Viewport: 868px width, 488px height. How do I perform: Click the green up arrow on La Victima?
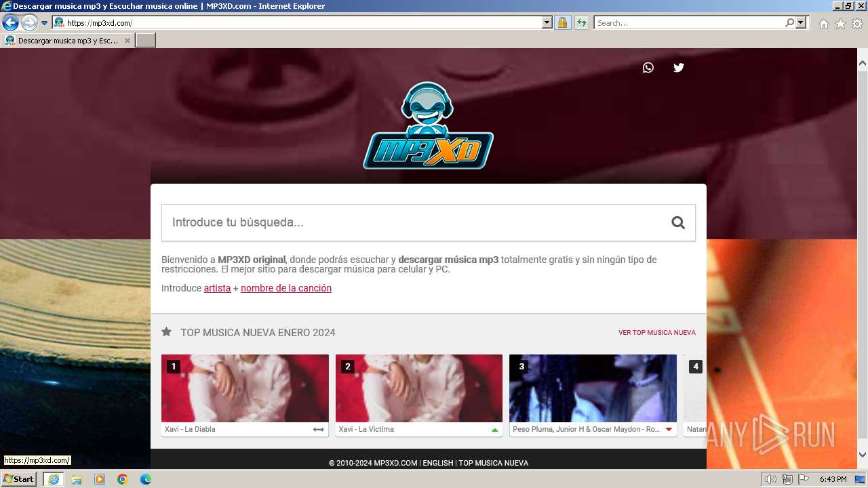(495, 430)
